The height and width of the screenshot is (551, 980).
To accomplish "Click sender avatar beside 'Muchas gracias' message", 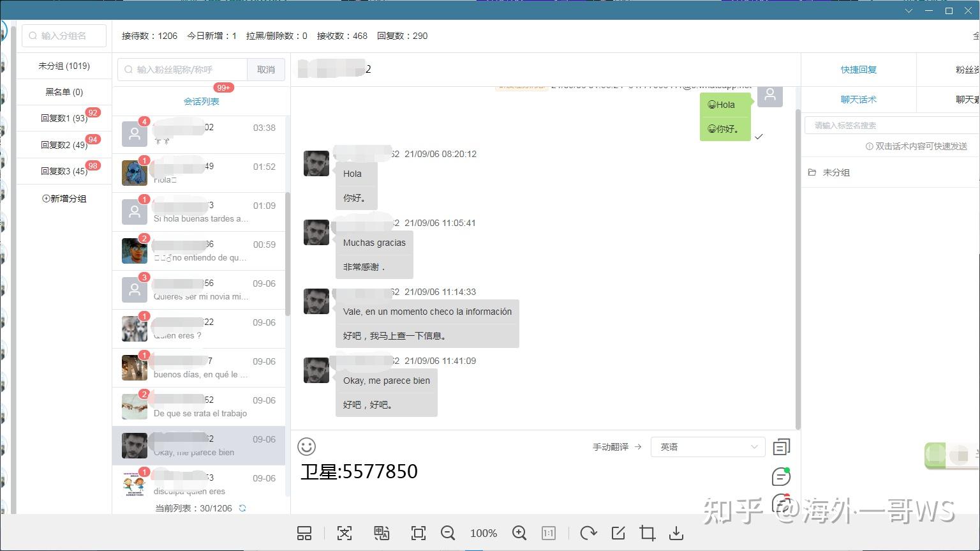I will [316, 232].
